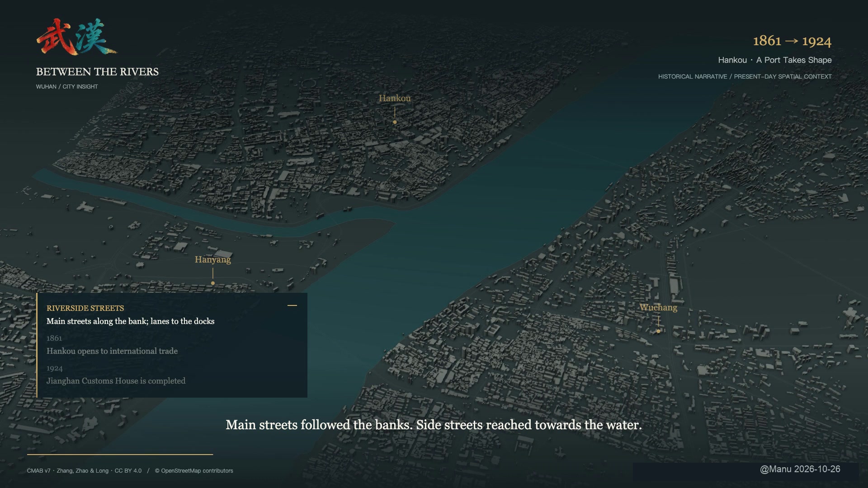Image resolution: width=868 pixels, height=488 pixels.
Task: Select the 1861 timeline year
Action: pyautogui.click(x=54, y=338)
